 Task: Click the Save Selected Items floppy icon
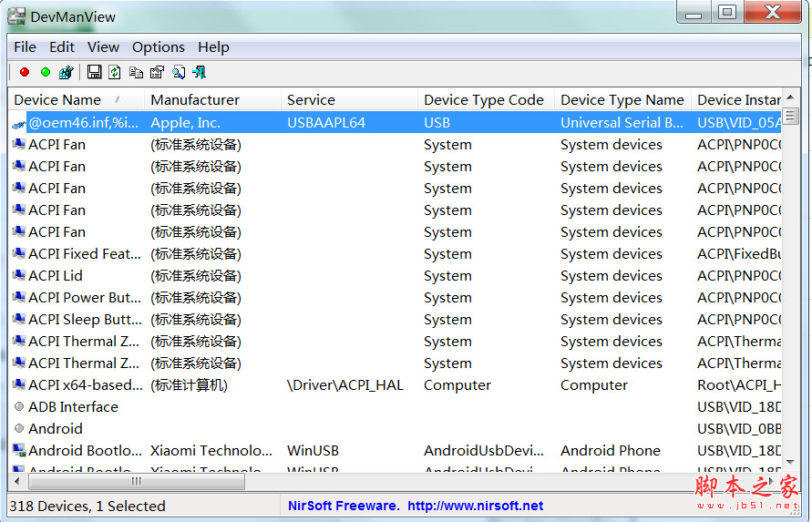[x=95, y=72]
